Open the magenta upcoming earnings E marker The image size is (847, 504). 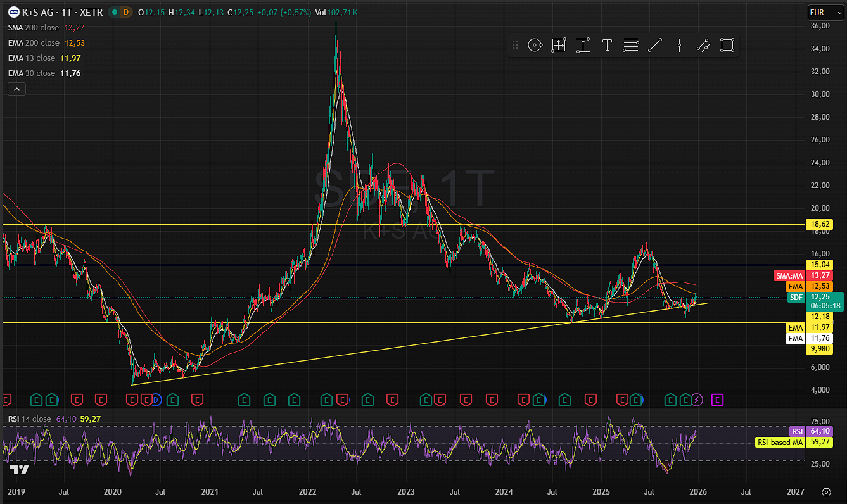[x=717, y=400]
